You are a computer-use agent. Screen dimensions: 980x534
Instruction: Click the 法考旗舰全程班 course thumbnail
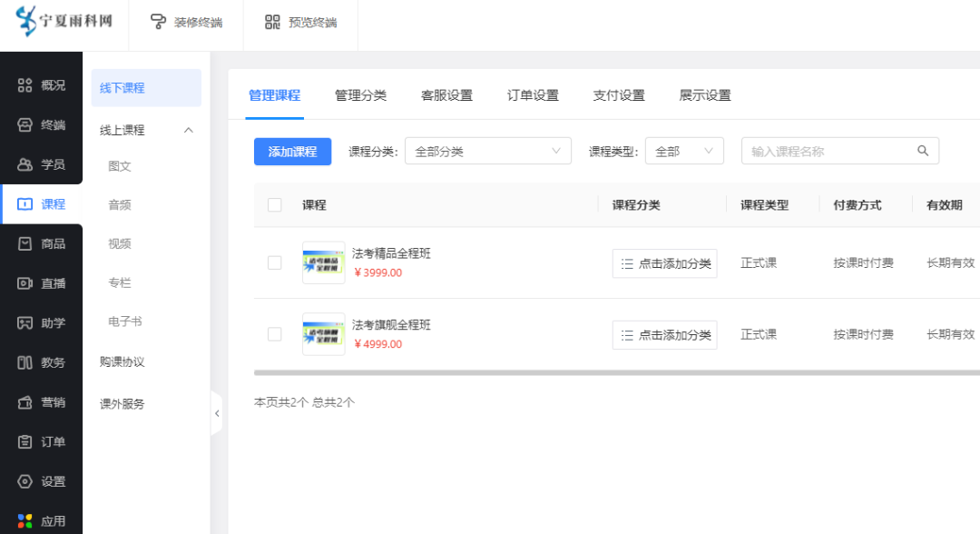[323, 334]
